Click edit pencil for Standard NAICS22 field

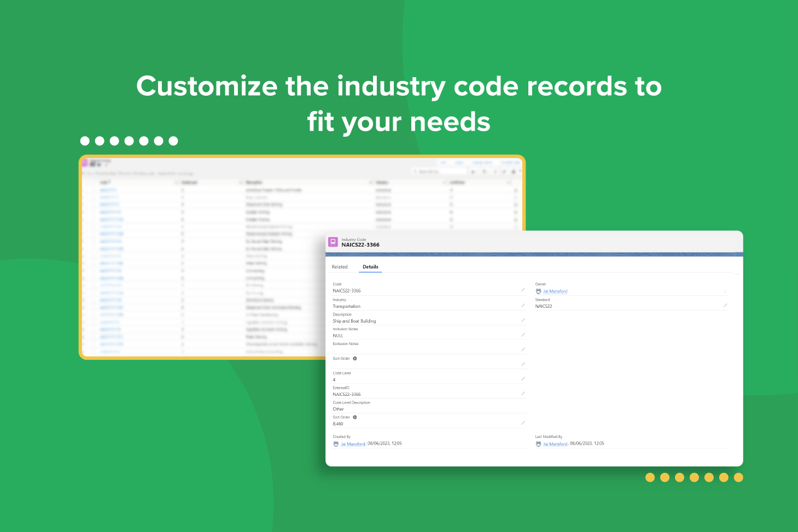click(x=725, y=306)
